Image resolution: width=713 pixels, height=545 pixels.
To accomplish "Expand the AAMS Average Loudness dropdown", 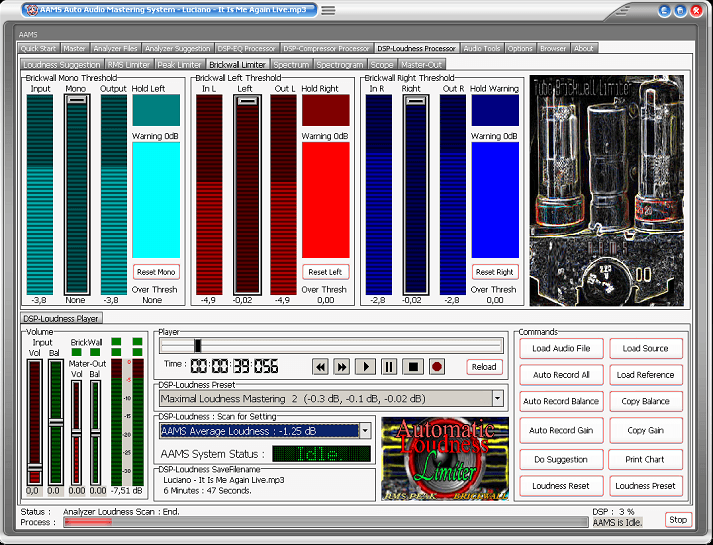I will pos(365,431).
